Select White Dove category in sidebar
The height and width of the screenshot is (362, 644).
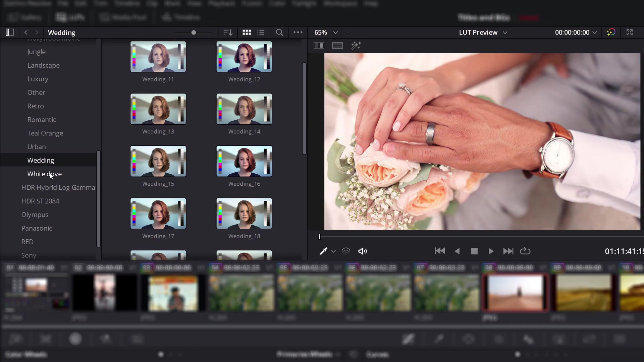click(x=44, y=174)
